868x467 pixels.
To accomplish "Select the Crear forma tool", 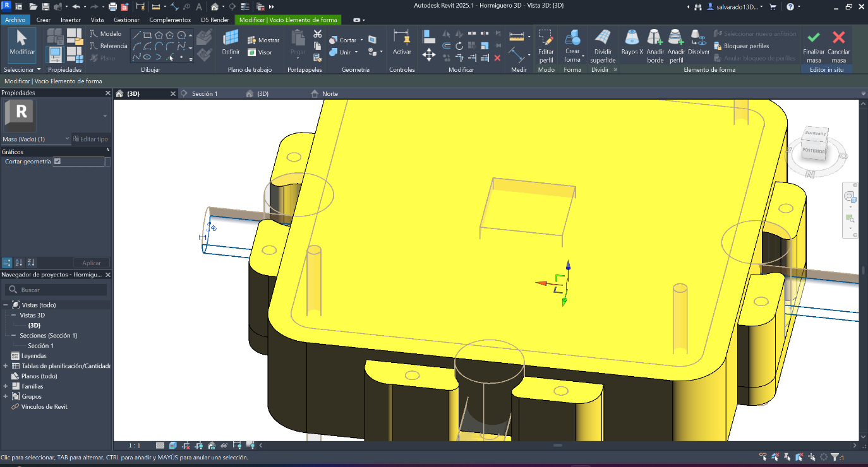I will coord(572,45).
